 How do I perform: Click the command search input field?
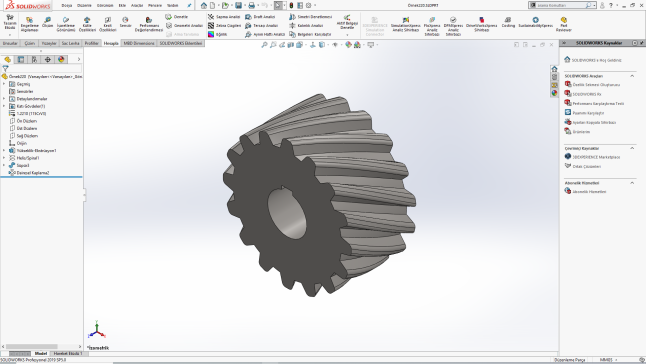(x=560, y=5)
